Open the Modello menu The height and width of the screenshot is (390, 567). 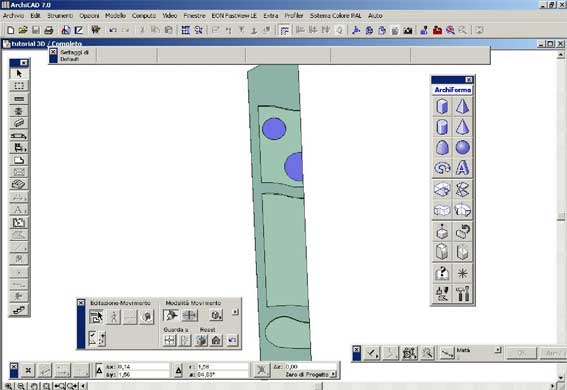115,16
